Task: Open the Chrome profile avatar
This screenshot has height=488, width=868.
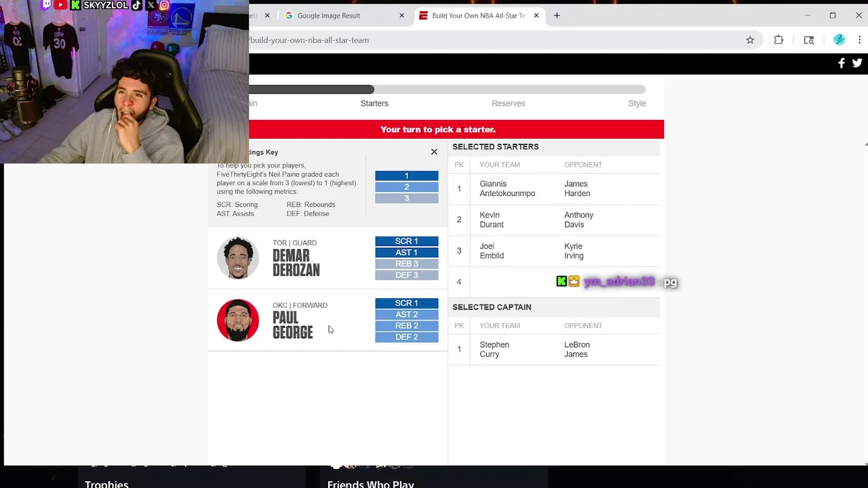Action: point(840,40)
